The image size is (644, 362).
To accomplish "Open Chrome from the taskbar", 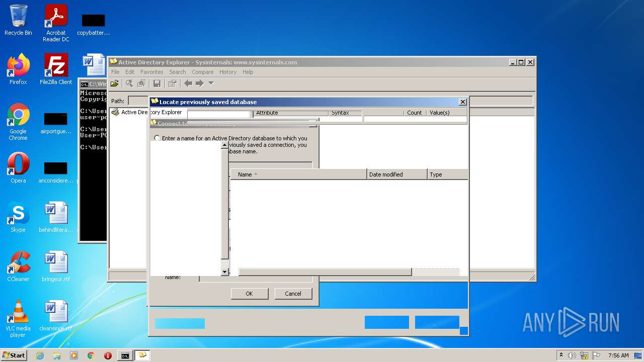I will point(91,355).
